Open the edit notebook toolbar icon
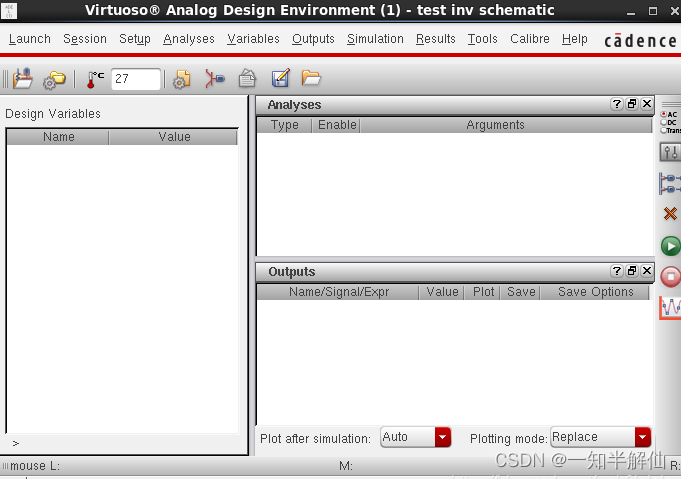The height and width of the screenshot is (479, 681). pyautogui.click(x=281, y=78)
